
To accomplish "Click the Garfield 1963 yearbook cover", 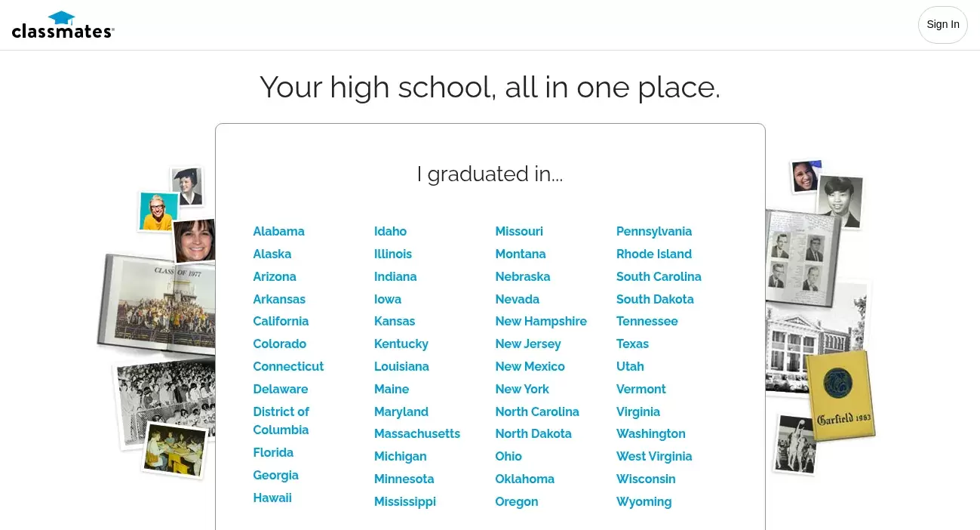I will point(840,395).
